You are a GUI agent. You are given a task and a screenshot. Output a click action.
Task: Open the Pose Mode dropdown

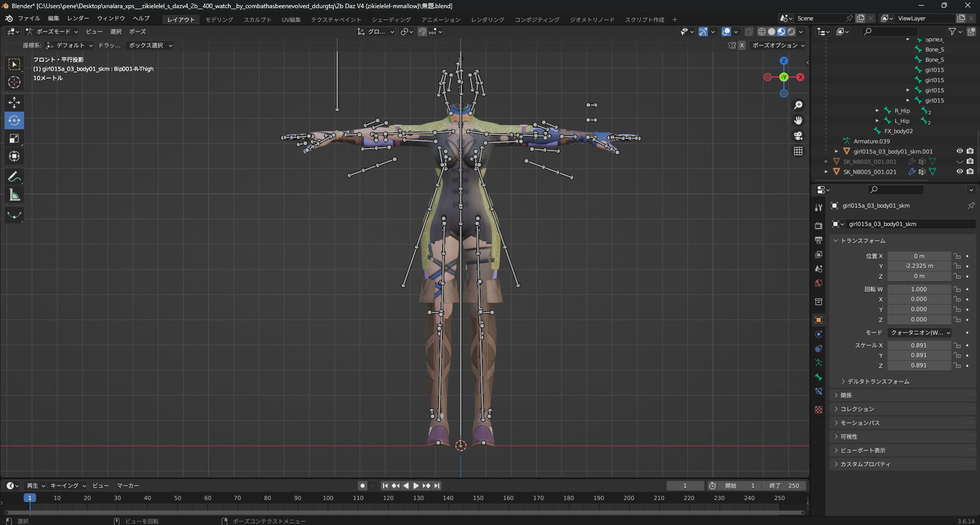click(x=53, y=32)
